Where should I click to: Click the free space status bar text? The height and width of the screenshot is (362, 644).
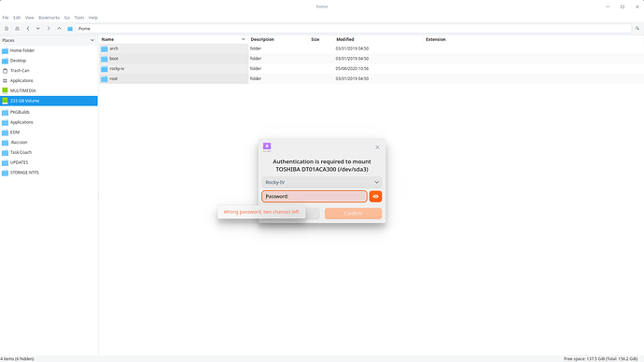click(x=600, y=358)
